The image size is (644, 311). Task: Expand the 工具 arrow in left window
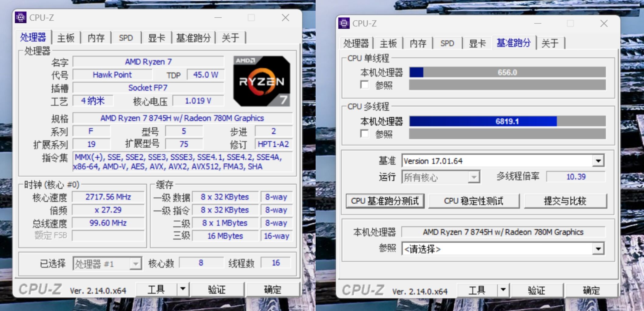click(183, 289)
